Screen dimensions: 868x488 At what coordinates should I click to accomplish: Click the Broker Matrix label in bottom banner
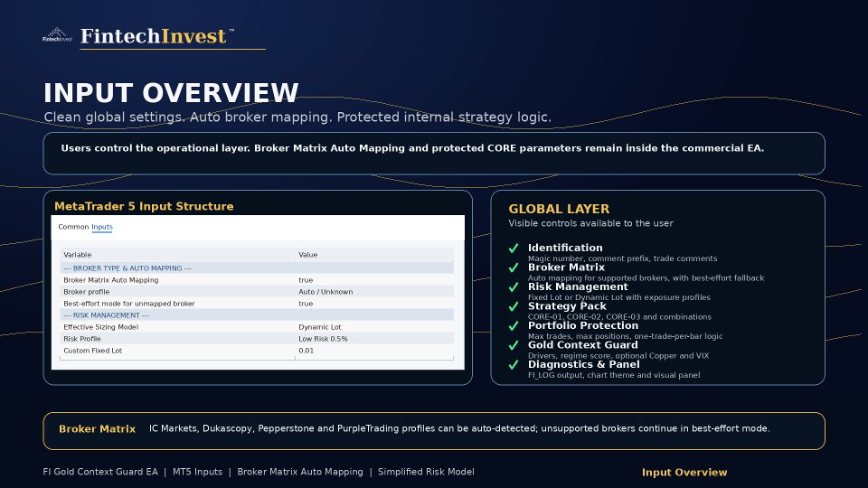click(97, 428)
